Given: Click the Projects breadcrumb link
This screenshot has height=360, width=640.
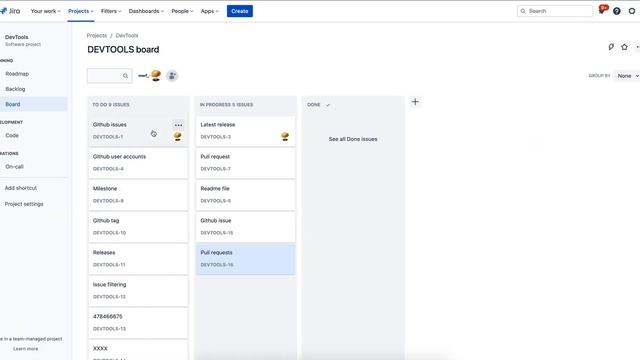Looking at the screenshot, I should (96, 36).
